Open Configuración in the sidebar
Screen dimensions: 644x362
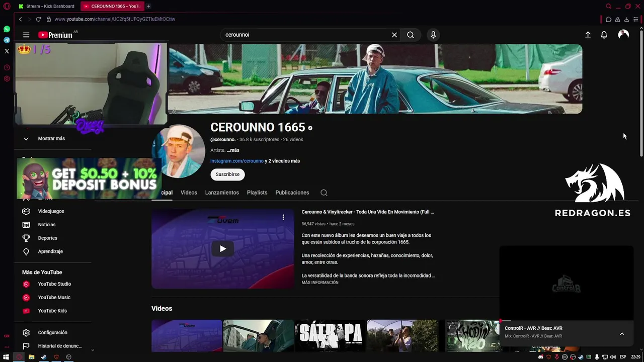(52, 332)
